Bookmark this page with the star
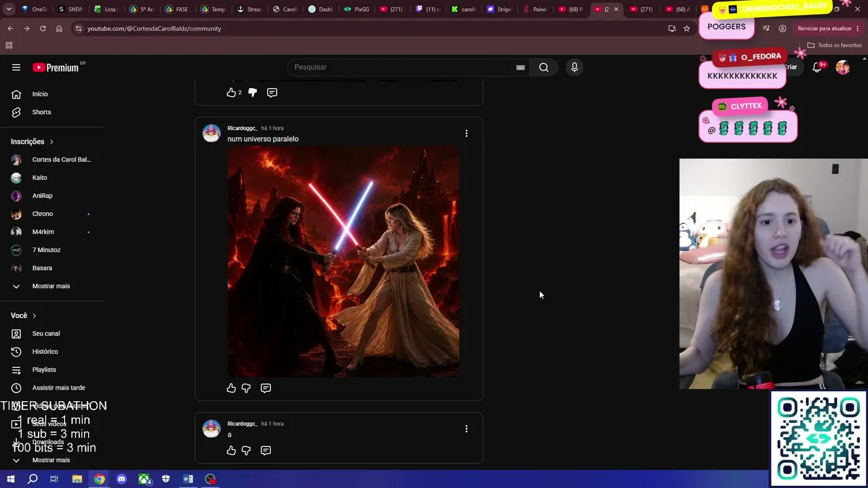Image resolution: width=868 pixels, height=488 pixels. tap(686, 28)
